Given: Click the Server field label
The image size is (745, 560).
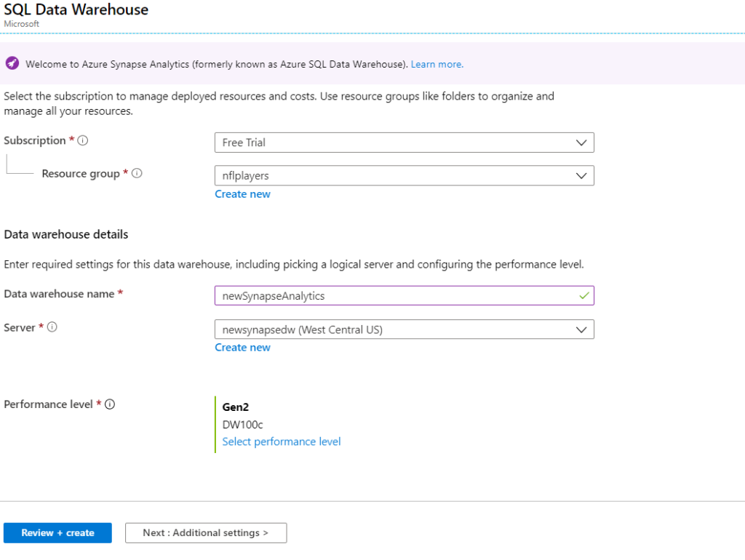Looking at the screenshot, I should tap(20, 328).
